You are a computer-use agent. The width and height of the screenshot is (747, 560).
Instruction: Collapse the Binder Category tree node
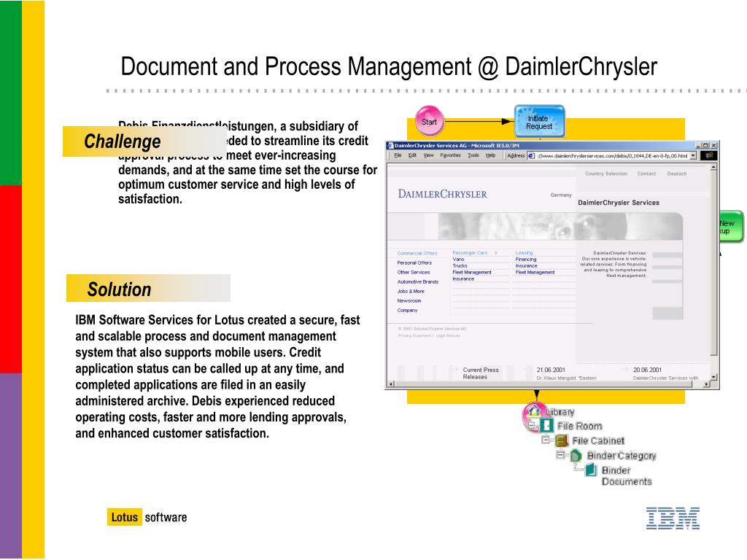561,455
